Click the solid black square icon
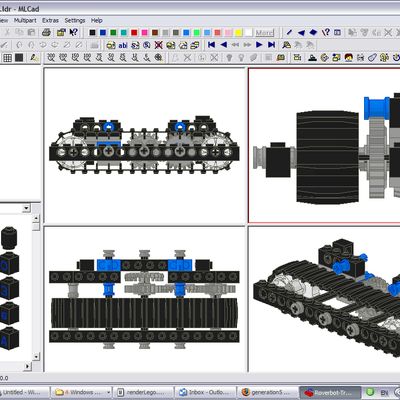The width and height of the screenshot is (400, 400). tap(19, 58)
